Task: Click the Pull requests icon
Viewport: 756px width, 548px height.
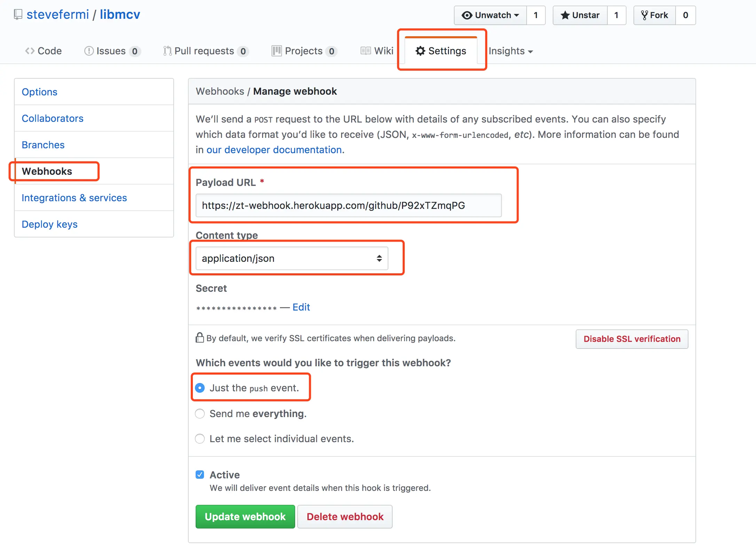Action: tap(167, 51)
